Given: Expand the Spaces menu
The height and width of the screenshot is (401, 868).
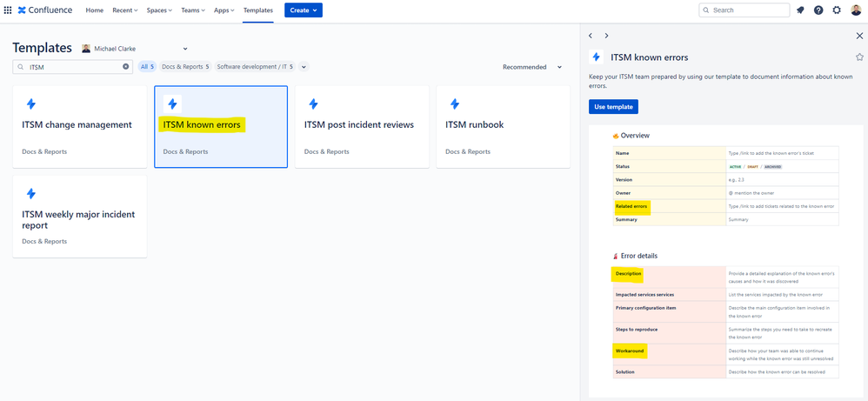Looking at the screenshot, I should (x=159, y=10).
